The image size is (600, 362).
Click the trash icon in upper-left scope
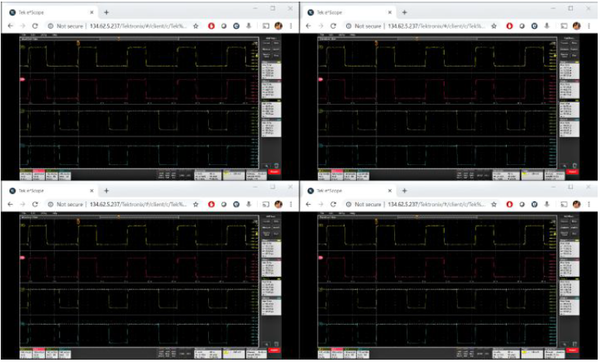276,166
